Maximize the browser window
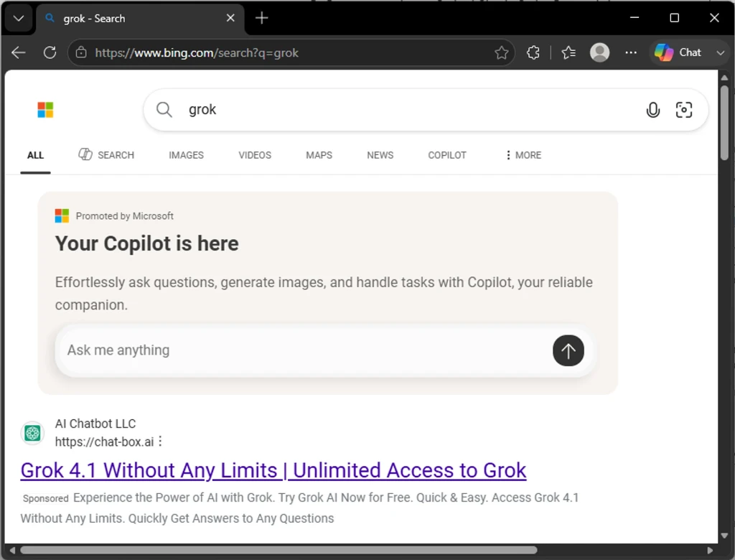Viewport: 735px width, 560px height. pos(674,18)
